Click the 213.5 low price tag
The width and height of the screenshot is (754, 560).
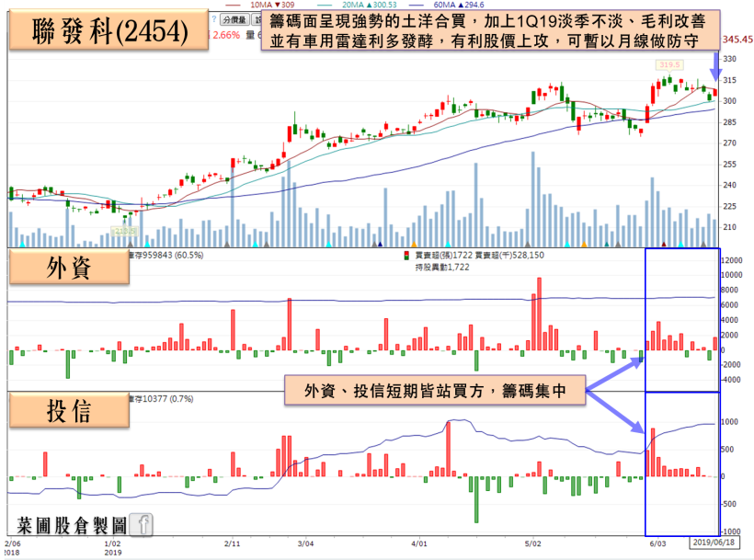click(124, 231)
